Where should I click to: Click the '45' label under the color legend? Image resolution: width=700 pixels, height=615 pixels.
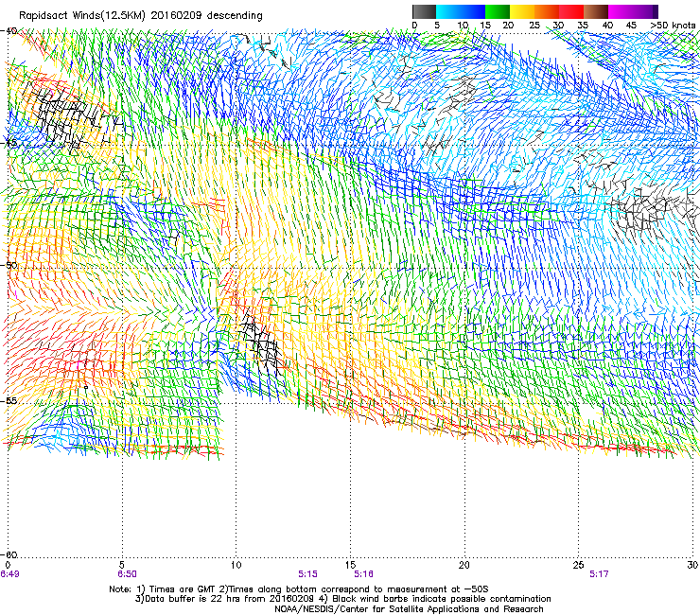click(x=631, y=26)
